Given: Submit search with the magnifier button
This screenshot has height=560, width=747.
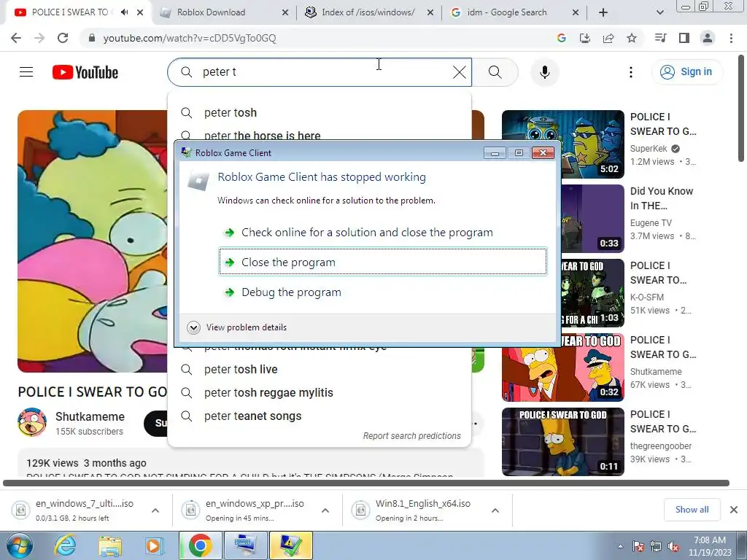Looking at the screenshot, I should (495, 72).
